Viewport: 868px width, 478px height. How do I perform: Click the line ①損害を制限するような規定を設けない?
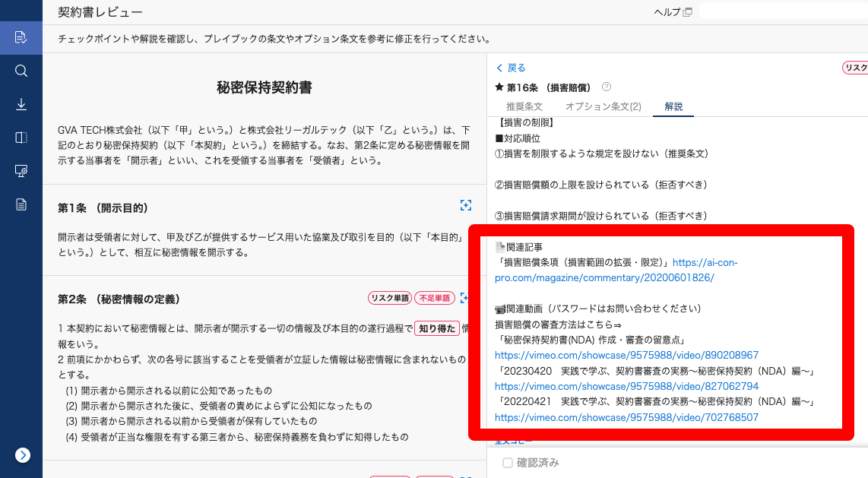coord(602,154)
